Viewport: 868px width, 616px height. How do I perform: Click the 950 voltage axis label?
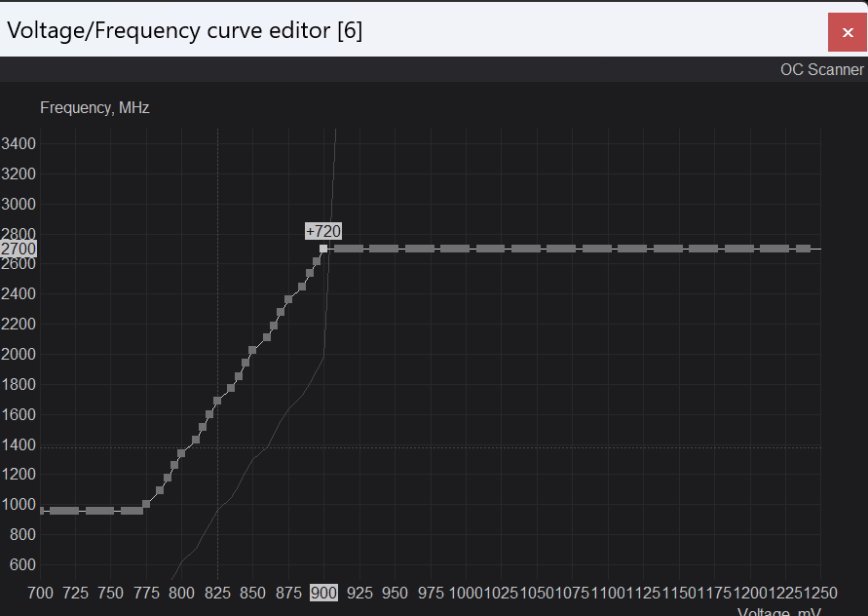tap(395, 594)
